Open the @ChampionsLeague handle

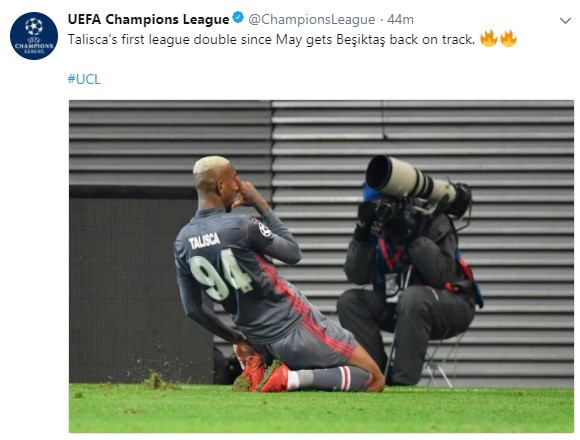click(x=311, y=19)
